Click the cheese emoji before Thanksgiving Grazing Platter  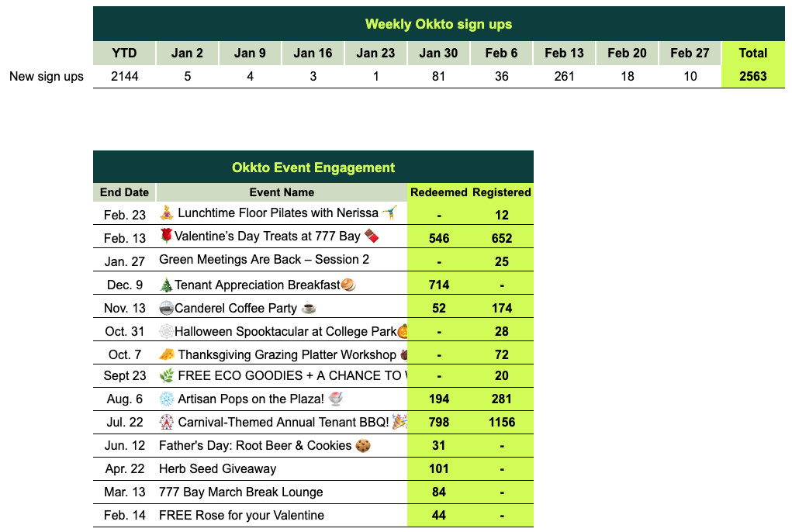[166, 354]
